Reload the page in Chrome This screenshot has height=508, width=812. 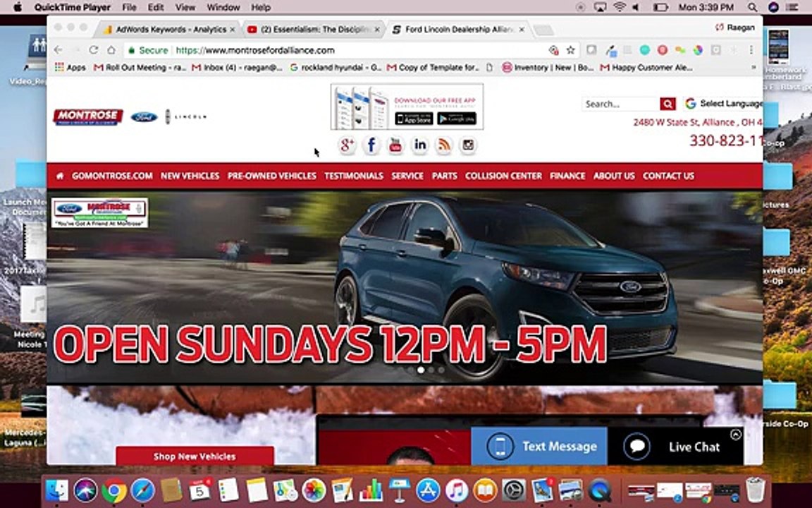[93, 50]
